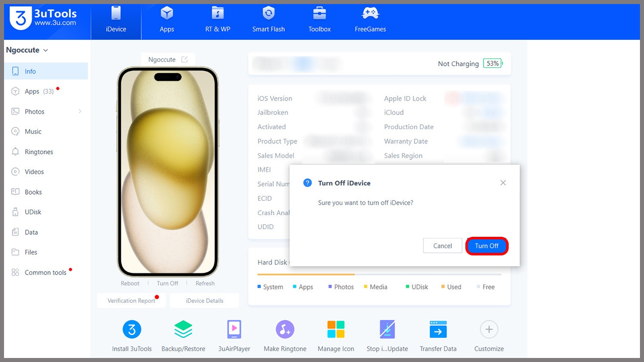Click the Used legend swatch
The height and width of the screenshot is (362, 644).
point(443,287)
